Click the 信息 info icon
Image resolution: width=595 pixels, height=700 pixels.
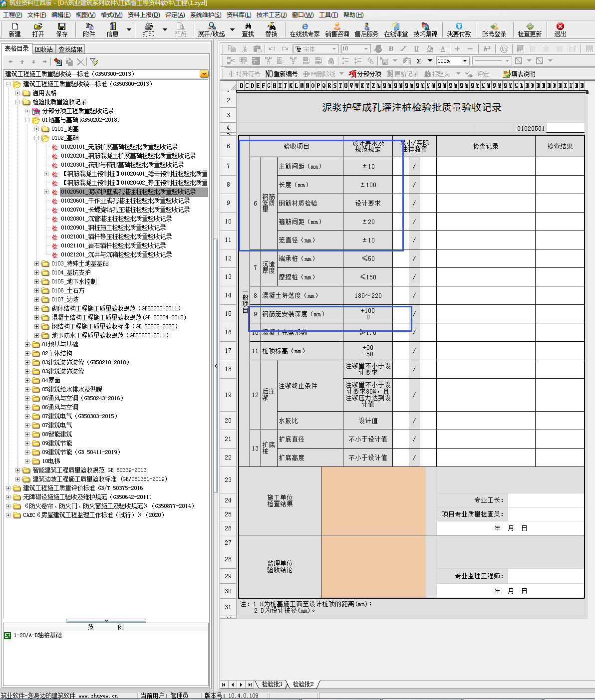(x=112, y=30)
